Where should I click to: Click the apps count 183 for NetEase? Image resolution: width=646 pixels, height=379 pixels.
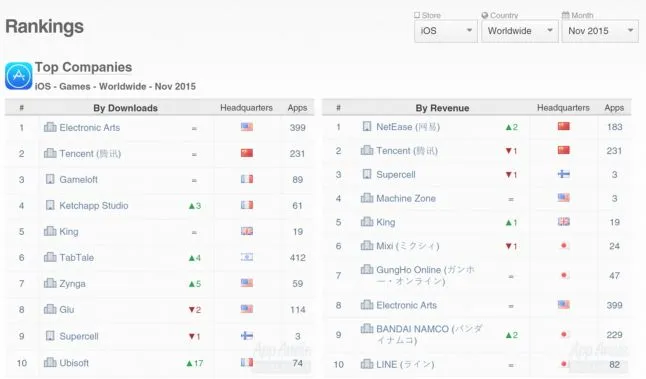pyautogui.click(x=614, y=127)
